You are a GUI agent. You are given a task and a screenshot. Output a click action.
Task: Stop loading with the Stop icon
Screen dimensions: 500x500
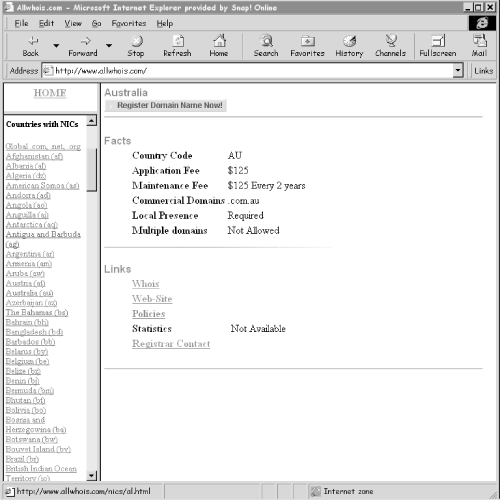pos(136,46)
